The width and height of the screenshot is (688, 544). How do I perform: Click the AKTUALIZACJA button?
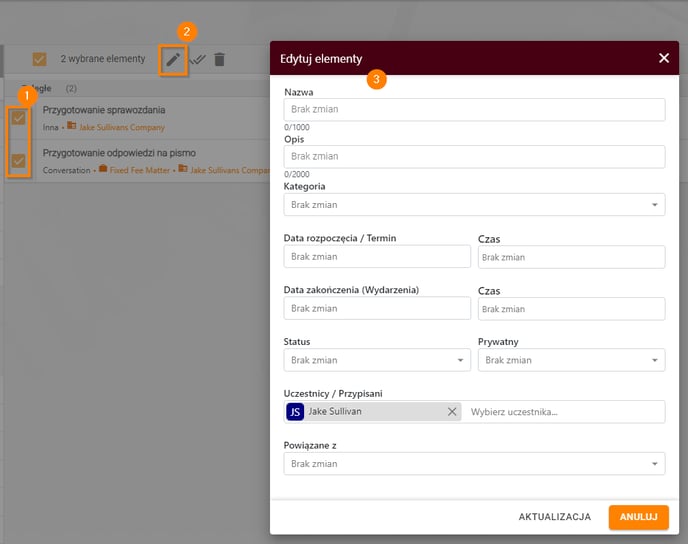coord(555,517)
